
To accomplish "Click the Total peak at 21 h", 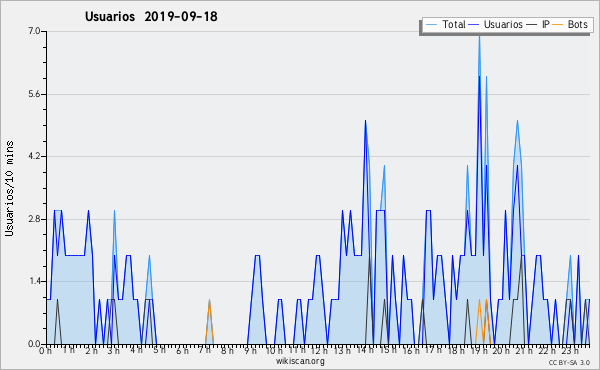I will [517, 121].
